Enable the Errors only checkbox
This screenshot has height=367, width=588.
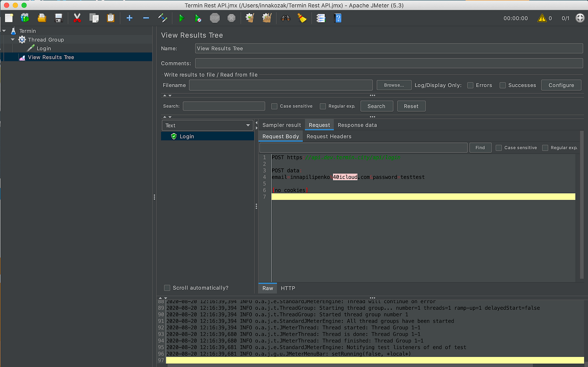(470, 85)
